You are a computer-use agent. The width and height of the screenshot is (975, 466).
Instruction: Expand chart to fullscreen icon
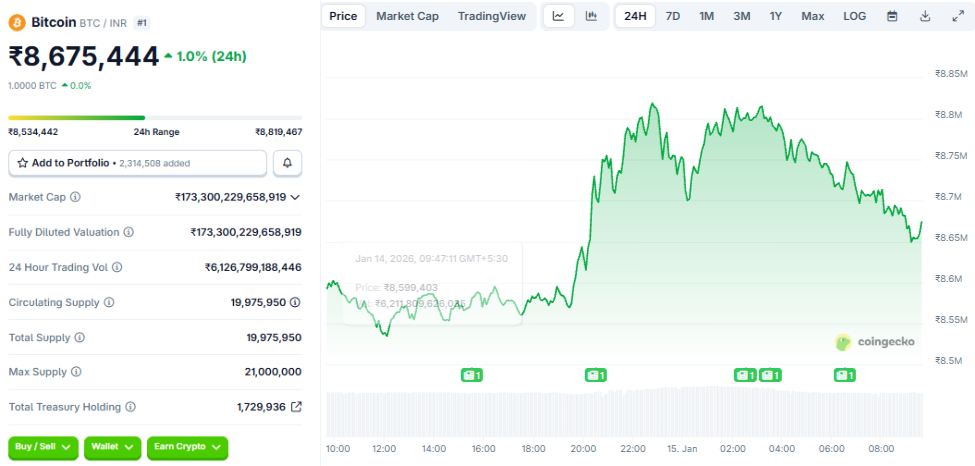coord(958,16)
